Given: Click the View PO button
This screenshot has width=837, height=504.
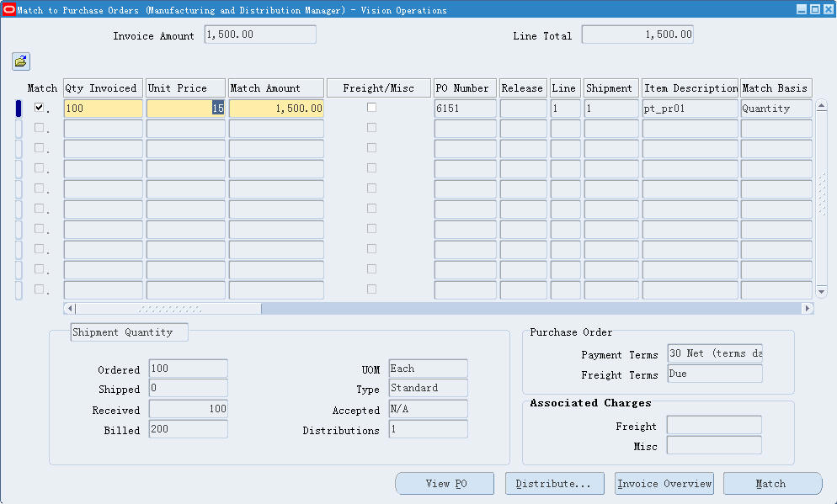Looking at the screenshot, I should click(445, 484).
